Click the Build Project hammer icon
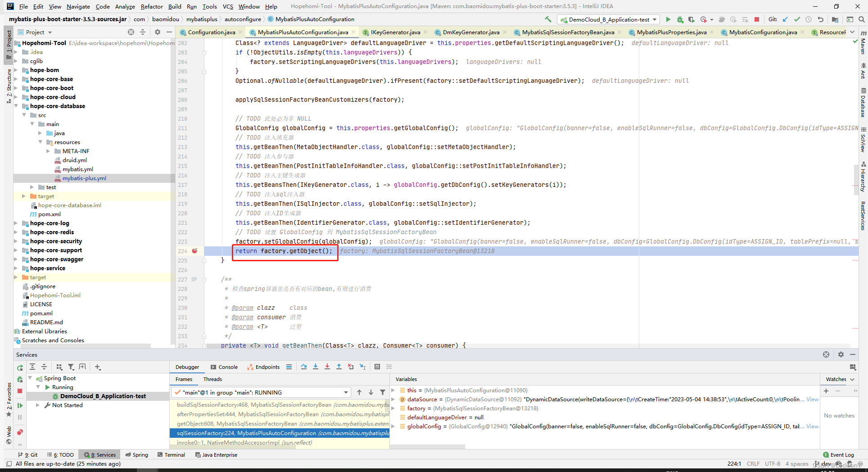 coord(548,19)
